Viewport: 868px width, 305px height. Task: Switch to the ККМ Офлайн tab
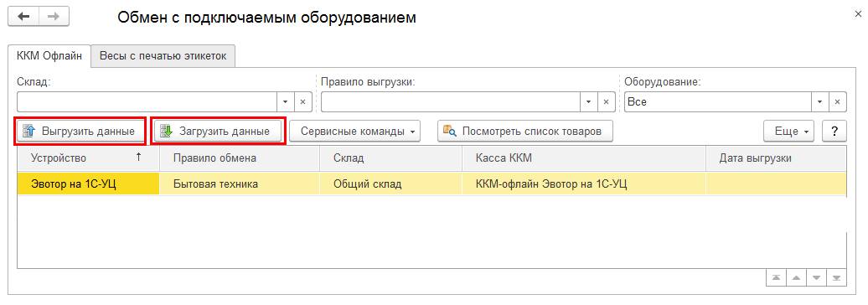[x=49, y=56]
